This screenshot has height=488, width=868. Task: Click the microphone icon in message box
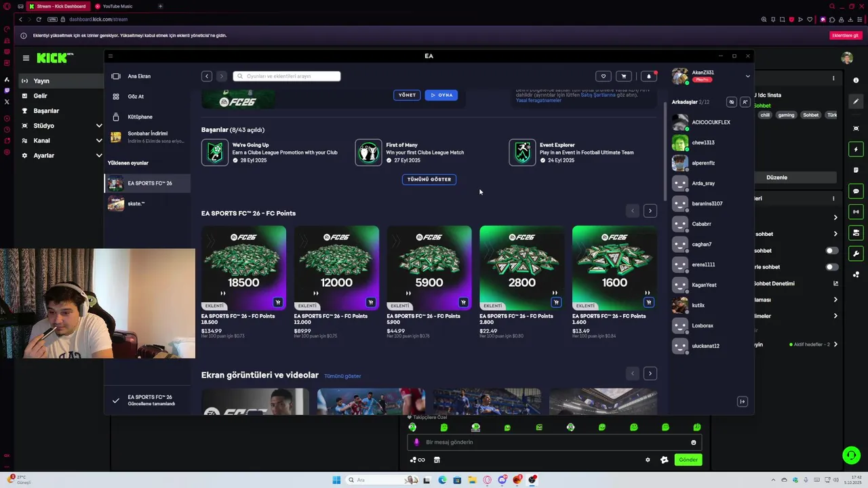click(416, 442)
